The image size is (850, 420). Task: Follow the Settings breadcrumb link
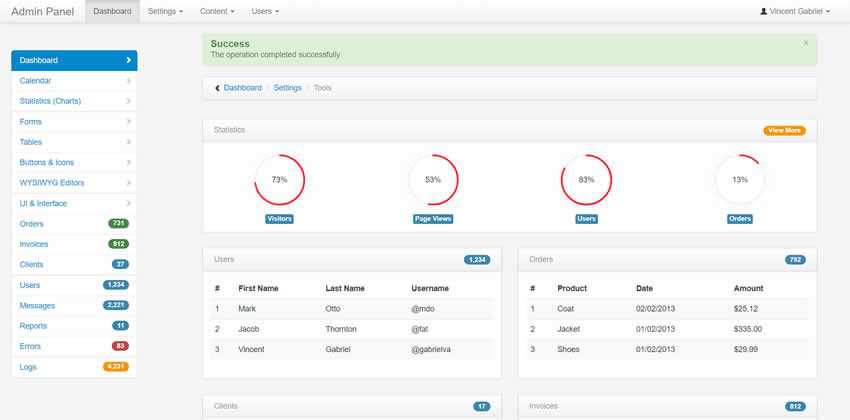[287, 88]
